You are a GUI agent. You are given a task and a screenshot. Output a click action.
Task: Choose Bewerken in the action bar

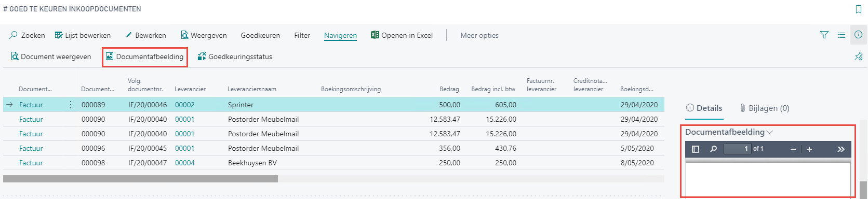coord(146,35)
